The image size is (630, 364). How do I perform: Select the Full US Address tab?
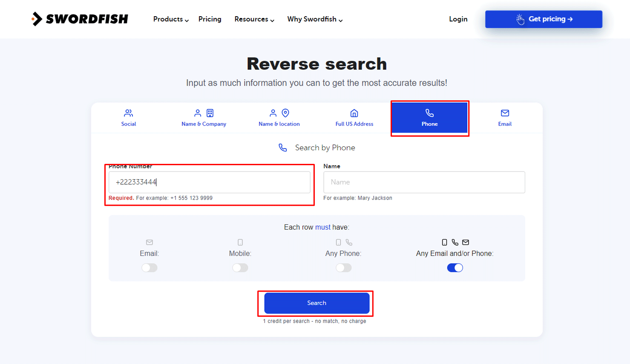[x=354, y=118]
